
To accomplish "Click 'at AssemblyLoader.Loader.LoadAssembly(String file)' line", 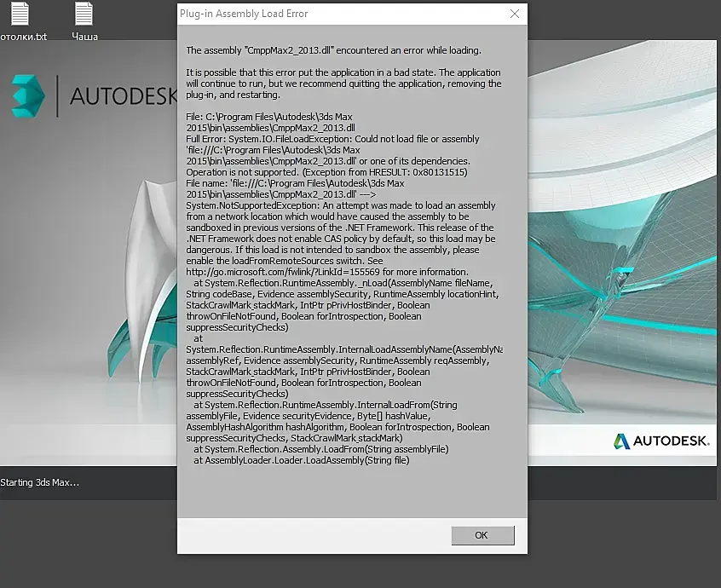I will [x=301, y=460].
